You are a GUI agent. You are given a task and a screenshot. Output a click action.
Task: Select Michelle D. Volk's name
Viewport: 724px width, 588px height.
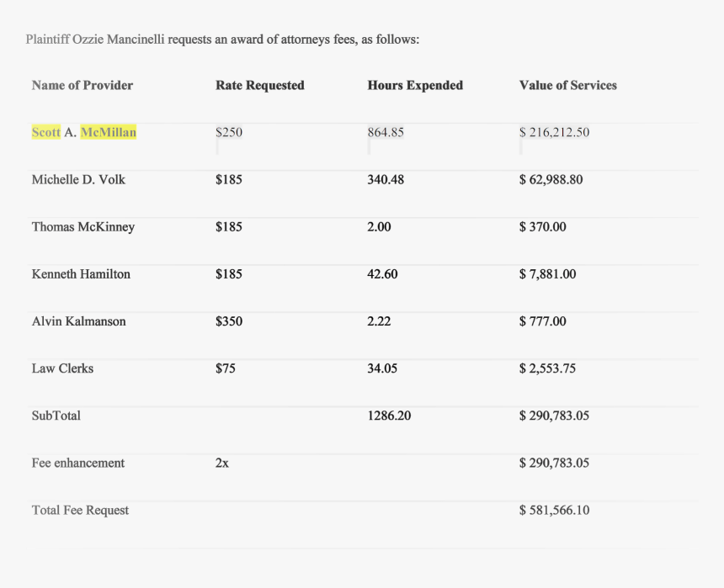point(78,179)
